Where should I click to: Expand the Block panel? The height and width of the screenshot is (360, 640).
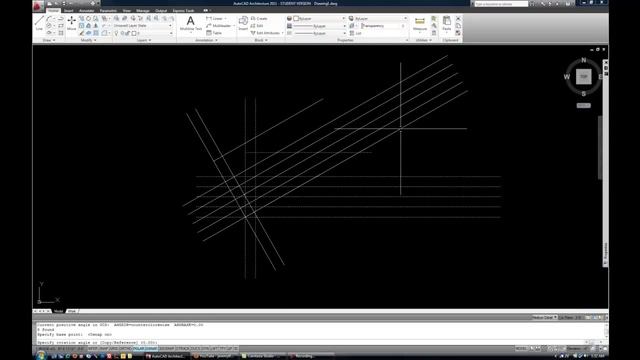[x=260, y=40]
